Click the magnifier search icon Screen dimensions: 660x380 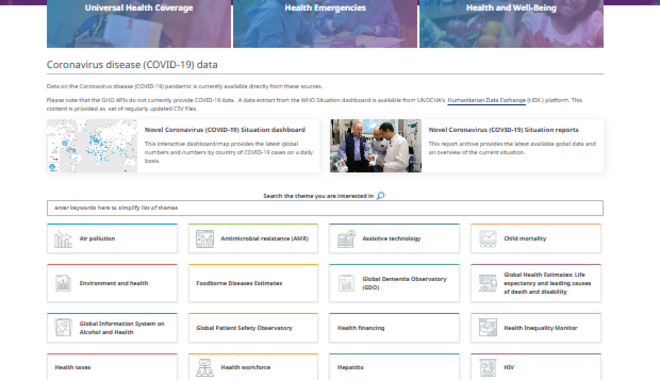point(381,196)
